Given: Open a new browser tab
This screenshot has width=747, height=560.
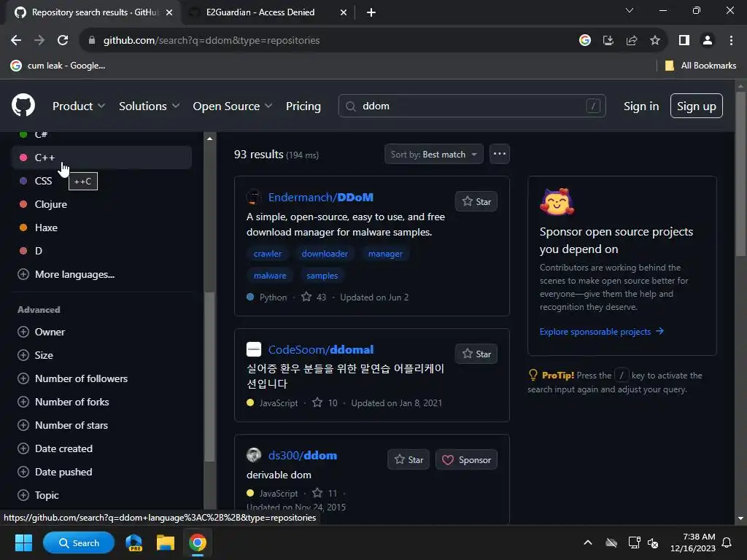Looking at the screenshot, I should click(371, 12).
